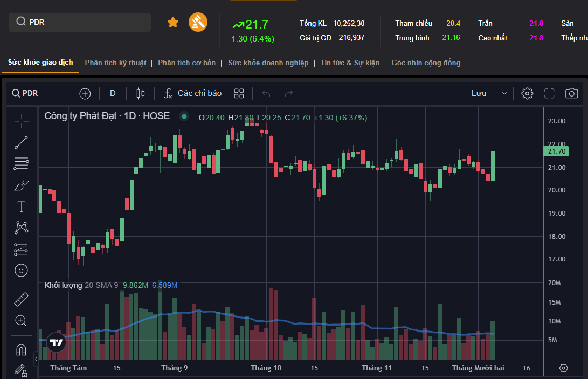Click the zoom in magnifier tool
Viewport: 588px width, 379px height.
pos(21,321)
